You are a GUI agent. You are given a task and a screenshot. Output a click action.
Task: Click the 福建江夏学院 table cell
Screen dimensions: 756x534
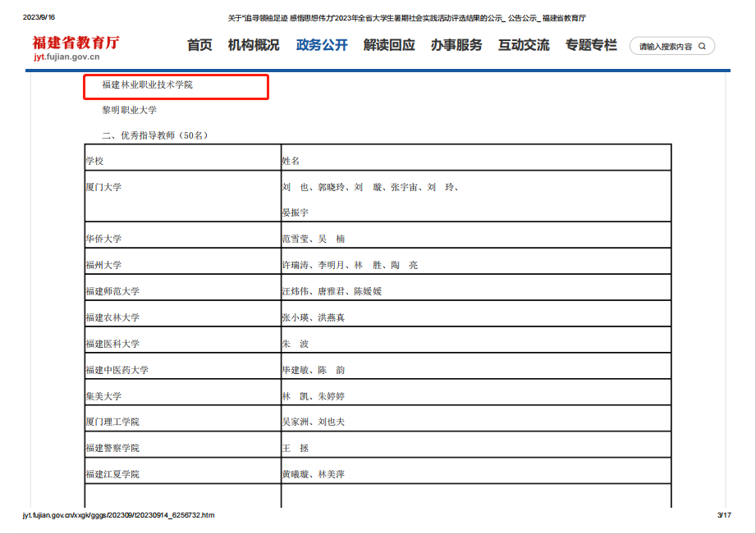point(183,470)
